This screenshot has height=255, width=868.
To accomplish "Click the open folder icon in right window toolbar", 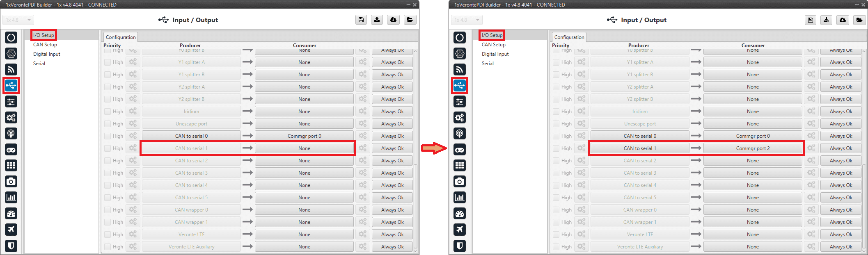I will 859,20.
